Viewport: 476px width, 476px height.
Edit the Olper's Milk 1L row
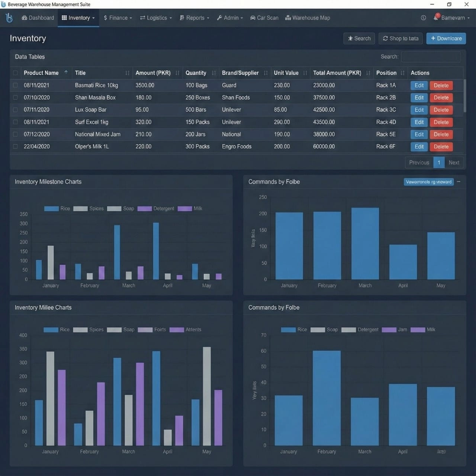(x=419, y=147)
